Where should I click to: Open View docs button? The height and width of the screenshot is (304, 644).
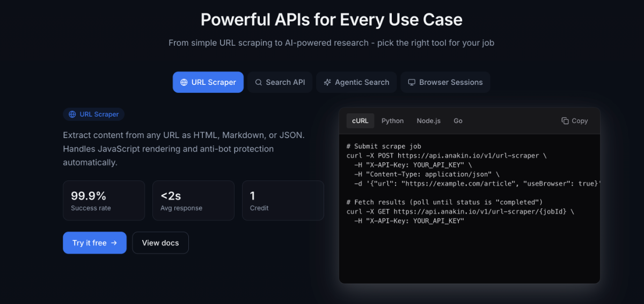point(160,243)
